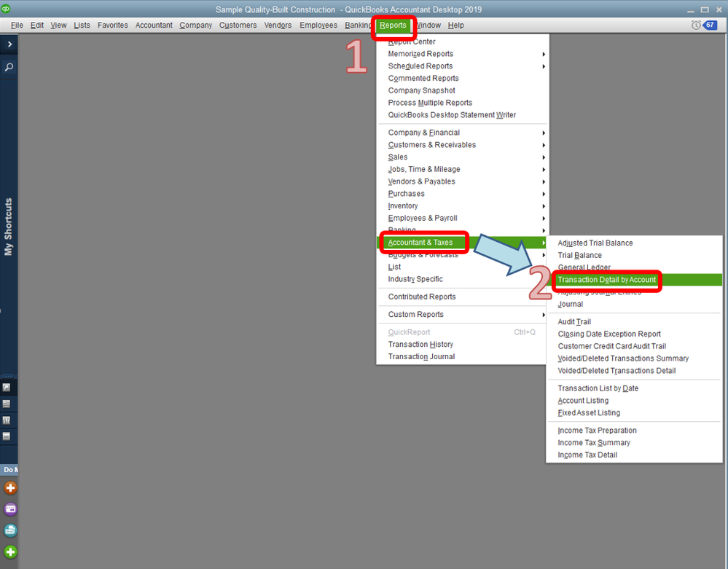Open the reminders clock icon
This screenshot has height=569, width=728.
click(x=695, y=25)
